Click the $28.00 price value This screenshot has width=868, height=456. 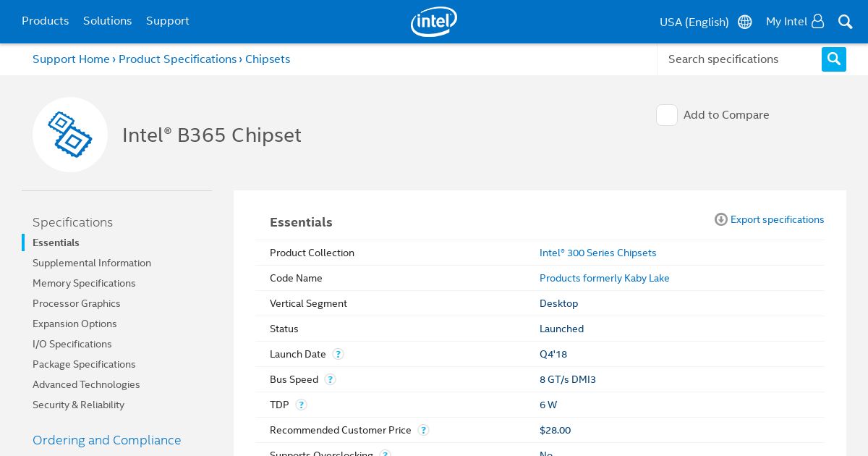(x=555, y=430)
